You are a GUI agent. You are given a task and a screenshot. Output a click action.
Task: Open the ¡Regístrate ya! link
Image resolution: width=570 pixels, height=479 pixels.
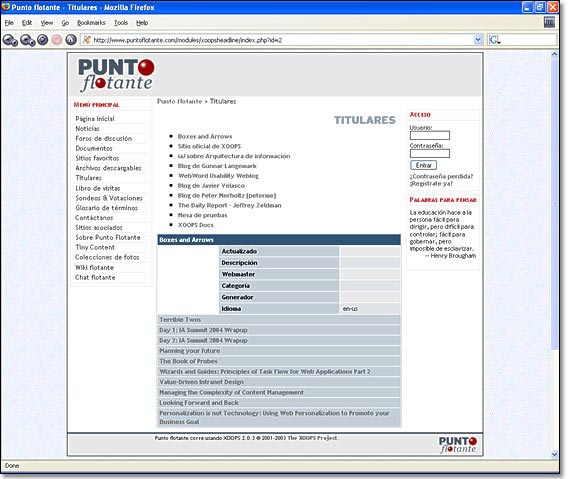[431, 184]
